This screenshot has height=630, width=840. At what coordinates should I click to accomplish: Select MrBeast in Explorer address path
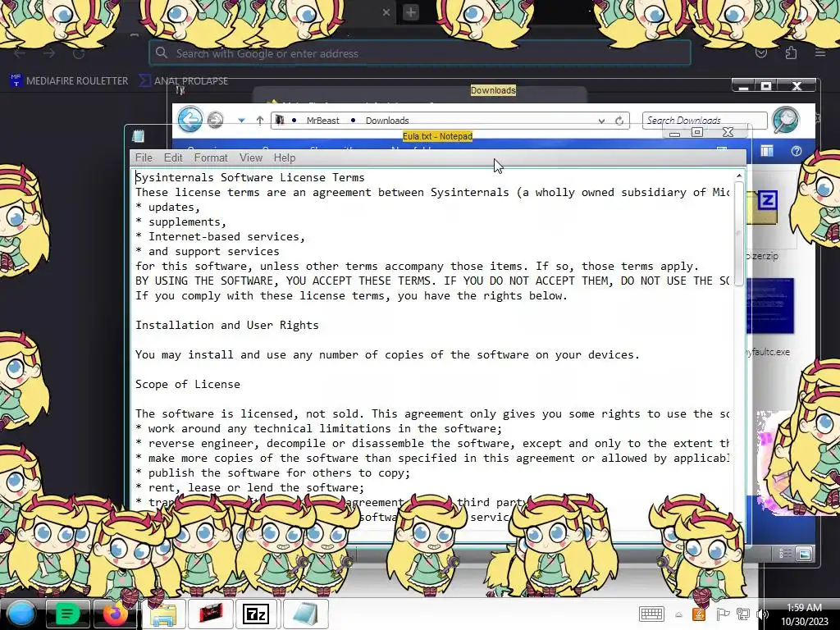point(322,121)
